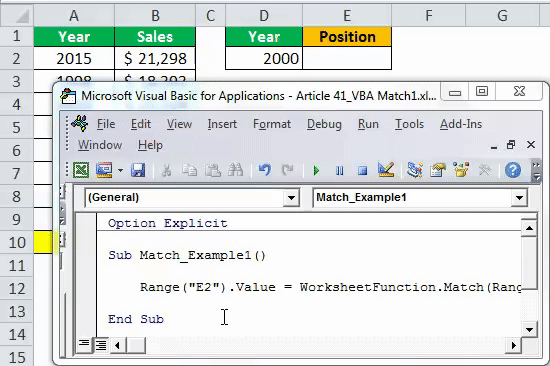Undo the last action with the blue arrow
This screenshot has width=550, height=366.
click(264, 171)
